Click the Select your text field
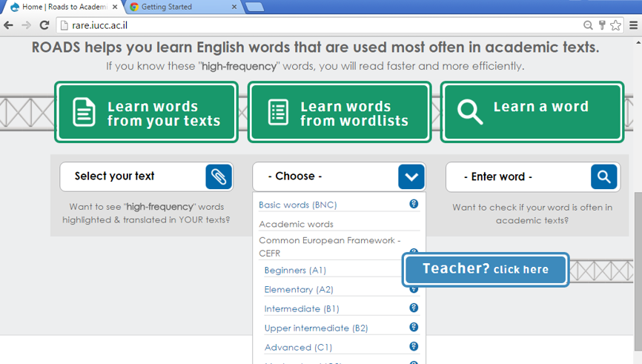This screenshot has height=364, width=642. (146, 176)
